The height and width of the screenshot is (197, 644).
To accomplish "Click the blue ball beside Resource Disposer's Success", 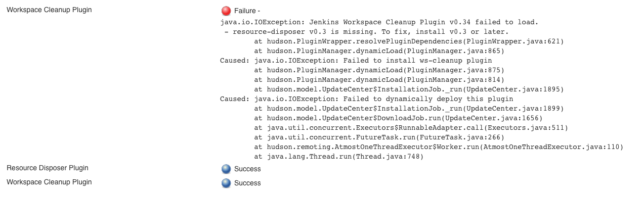I will pyautogui.click(x=226, y=169).
